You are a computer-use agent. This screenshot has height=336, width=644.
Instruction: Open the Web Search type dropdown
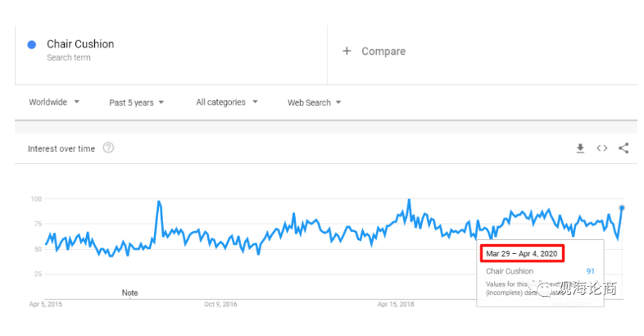(314, 102)
